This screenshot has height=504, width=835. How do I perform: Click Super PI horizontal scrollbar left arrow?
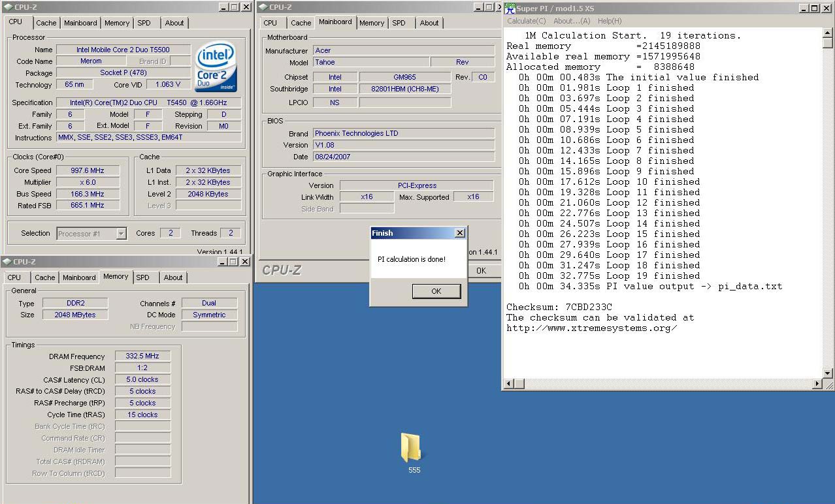click(509, 385)
